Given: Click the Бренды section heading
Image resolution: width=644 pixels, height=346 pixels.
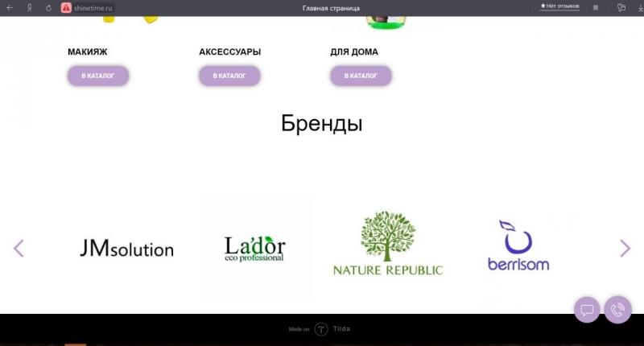Looking at the screenshot, I should [321, 123].
